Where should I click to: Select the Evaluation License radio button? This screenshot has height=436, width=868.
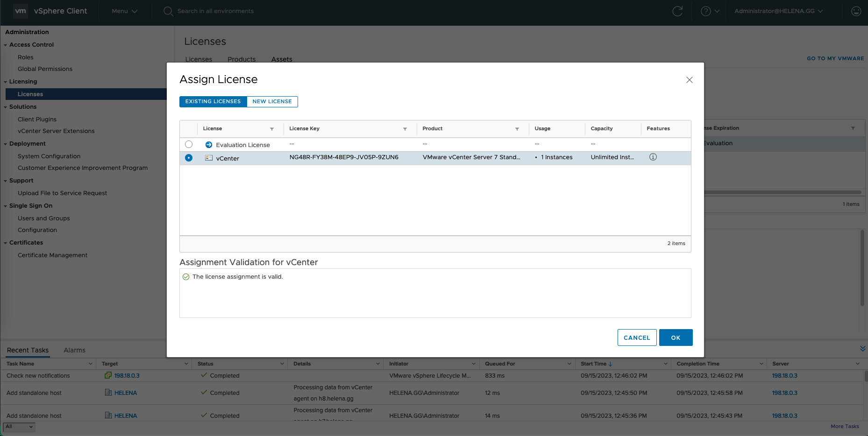click(189, 145)
